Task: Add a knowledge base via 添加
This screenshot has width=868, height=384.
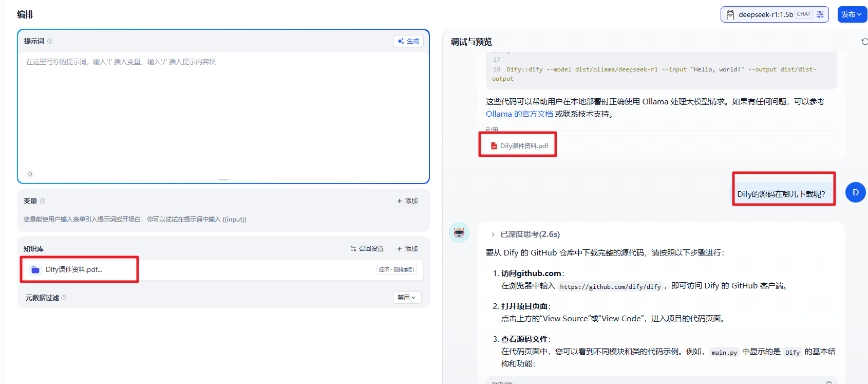Action: tap(407, 249)
